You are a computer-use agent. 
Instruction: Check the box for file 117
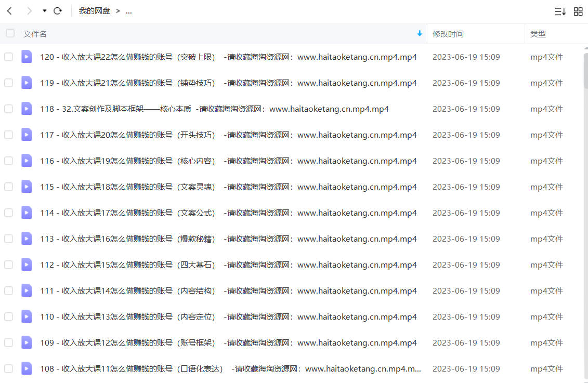click(x=8, y=135)
